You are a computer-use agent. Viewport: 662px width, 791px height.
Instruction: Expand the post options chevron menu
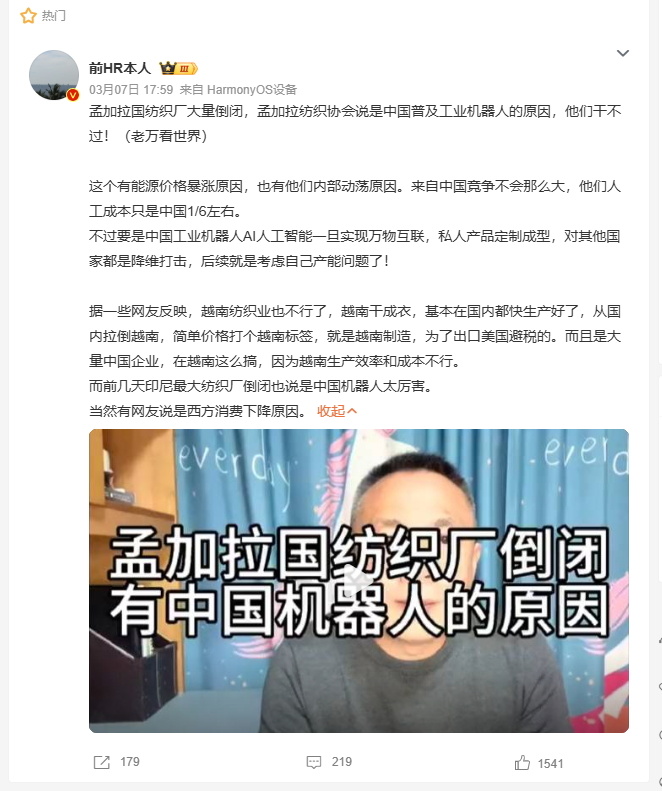[623, 53]
